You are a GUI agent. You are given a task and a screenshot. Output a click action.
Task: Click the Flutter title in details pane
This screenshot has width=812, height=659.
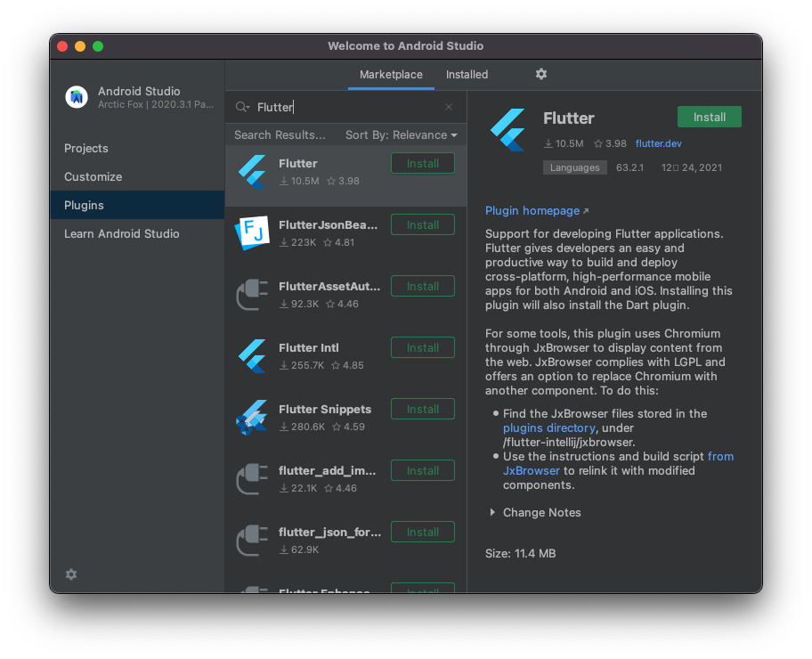(x=569, y=118)
